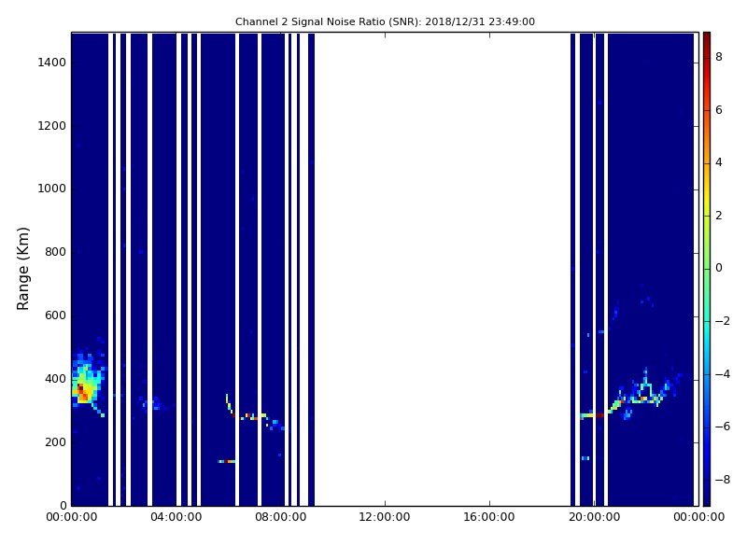Click the 04:00:00 time axis label
The width and height of the screenshot is (747, 560).
click(176, 517)
